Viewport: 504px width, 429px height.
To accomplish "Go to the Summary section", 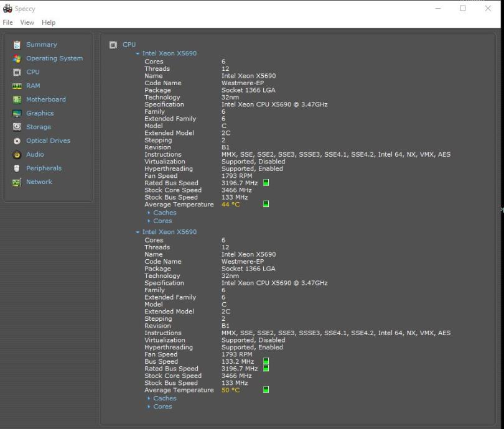I will (x=42, y=45).
